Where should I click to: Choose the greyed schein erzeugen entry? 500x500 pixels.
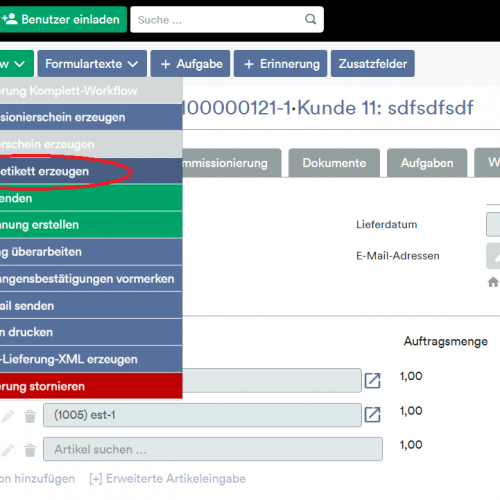click(91, 144)
